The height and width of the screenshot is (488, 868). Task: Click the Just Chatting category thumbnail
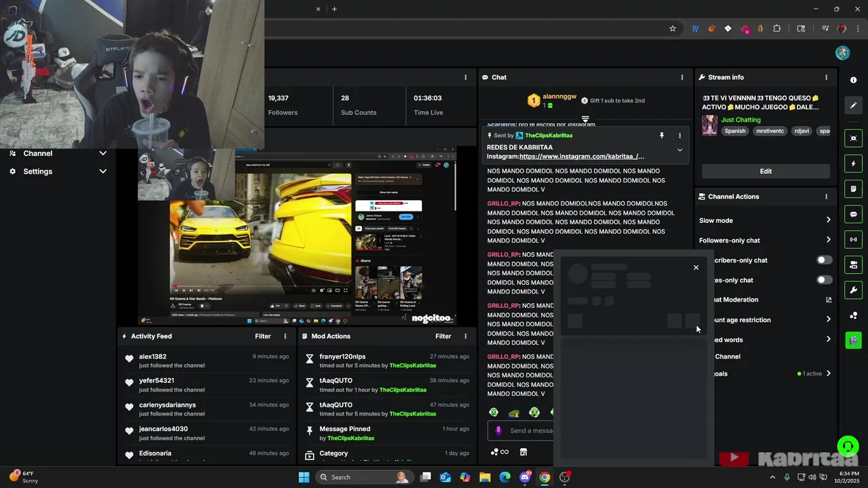point(709,125)
